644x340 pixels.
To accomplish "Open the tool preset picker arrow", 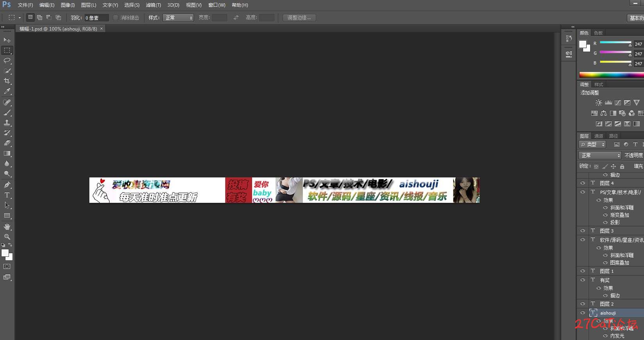I will (20, 18).
